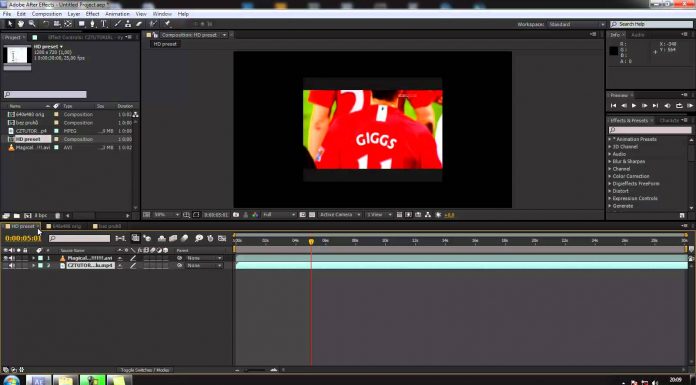Play the preview in Preview panel
Viewport: 696px width, 385px height.
634,106
